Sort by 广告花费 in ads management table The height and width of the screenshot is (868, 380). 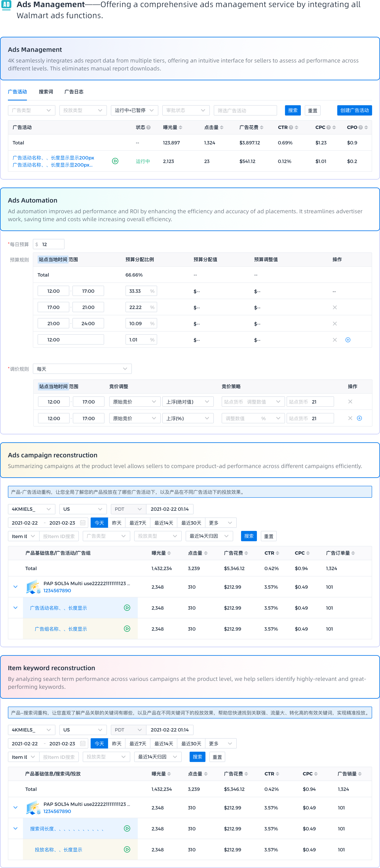tap(262, 127)
